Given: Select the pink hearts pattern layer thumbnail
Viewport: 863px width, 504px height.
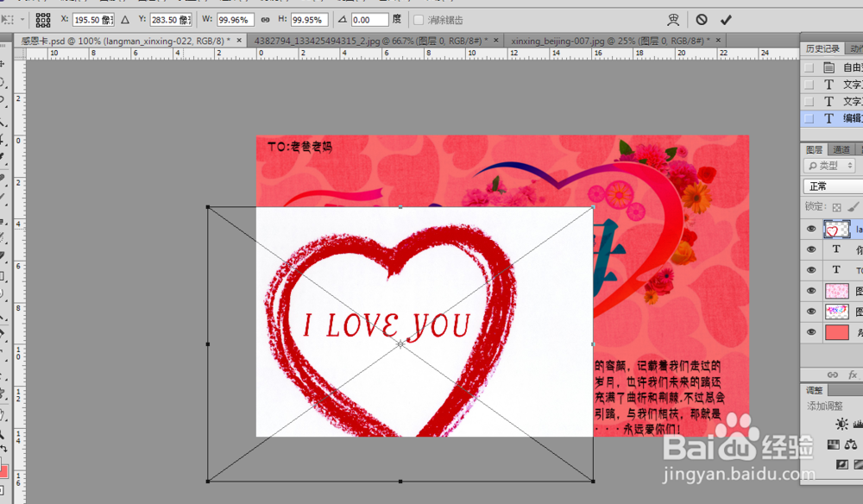Looking at the screenshot, I should coord(836,291).
